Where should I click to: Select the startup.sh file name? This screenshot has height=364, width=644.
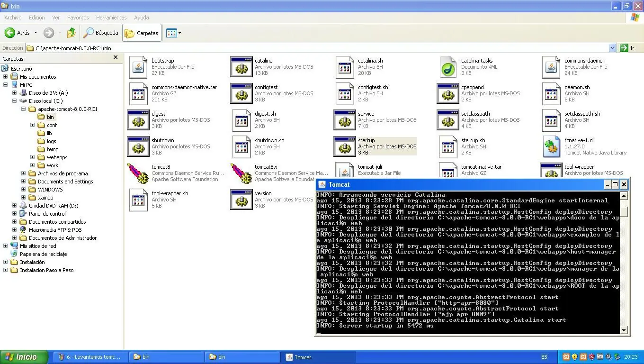point(473,140)
